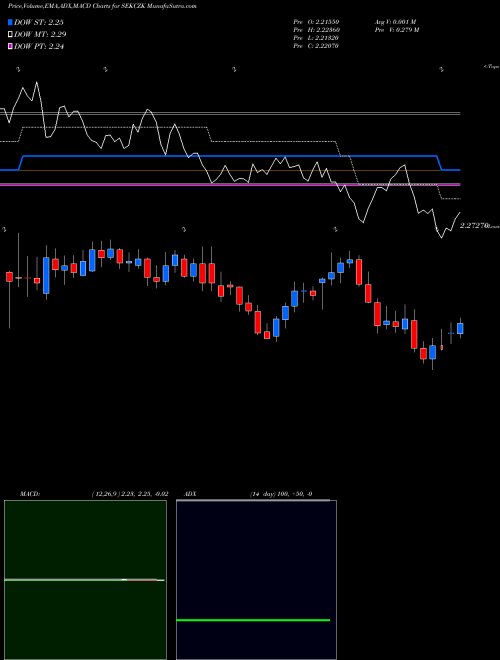
Task: Click the blue DOW ST legend swatch
Action: pos(10,22)
